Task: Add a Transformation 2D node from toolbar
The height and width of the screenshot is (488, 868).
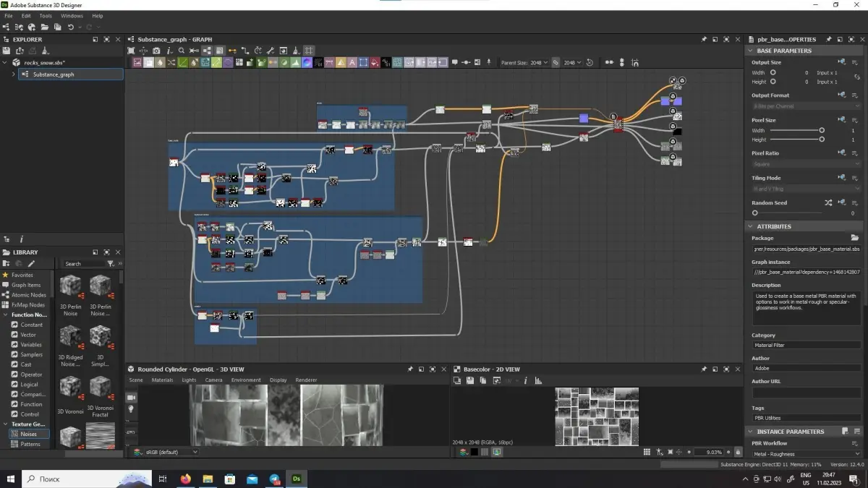Action: point(363,63)
